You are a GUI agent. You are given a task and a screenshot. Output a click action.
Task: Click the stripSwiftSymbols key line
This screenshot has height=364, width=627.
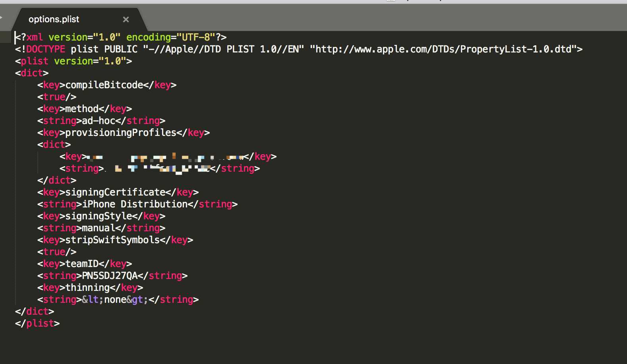pos(115,240)
